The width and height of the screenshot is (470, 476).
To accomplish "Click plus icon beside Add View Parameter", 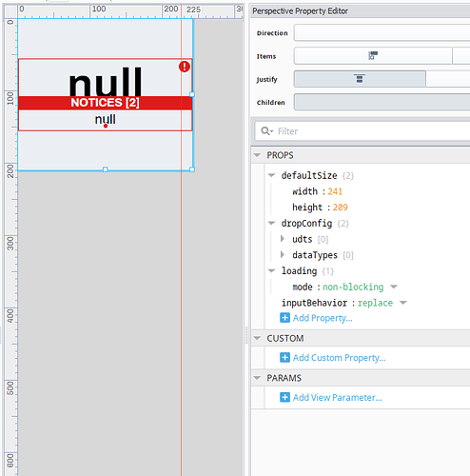I will 284,397.
